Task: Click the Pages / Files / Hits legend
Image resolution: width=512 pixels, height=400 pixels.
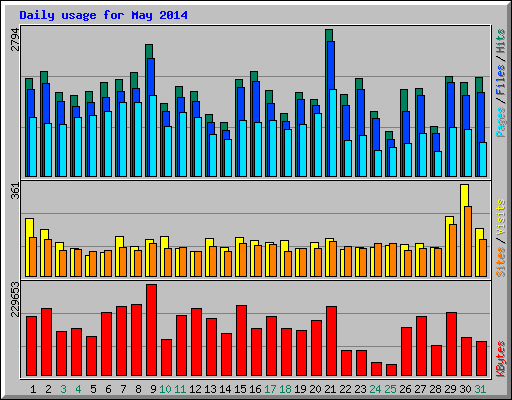Action: [x=501, y=83]
